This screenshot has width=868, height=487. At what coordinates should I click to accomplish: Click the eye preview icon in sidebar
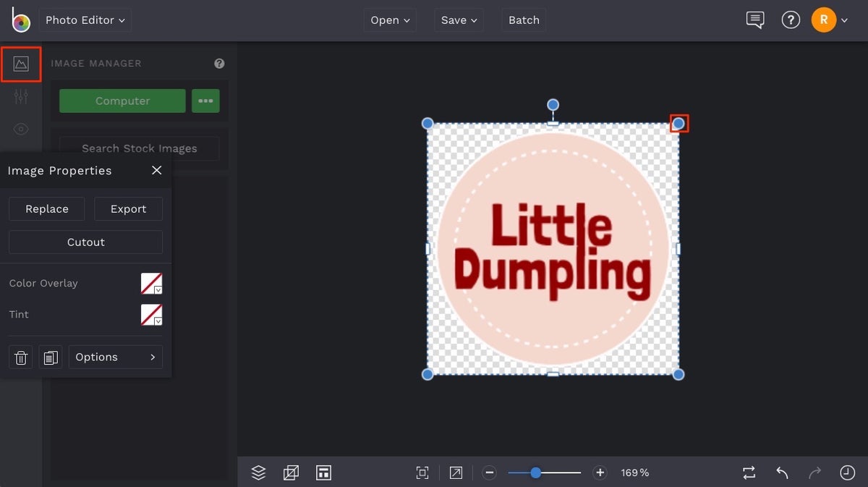(21, 129)
